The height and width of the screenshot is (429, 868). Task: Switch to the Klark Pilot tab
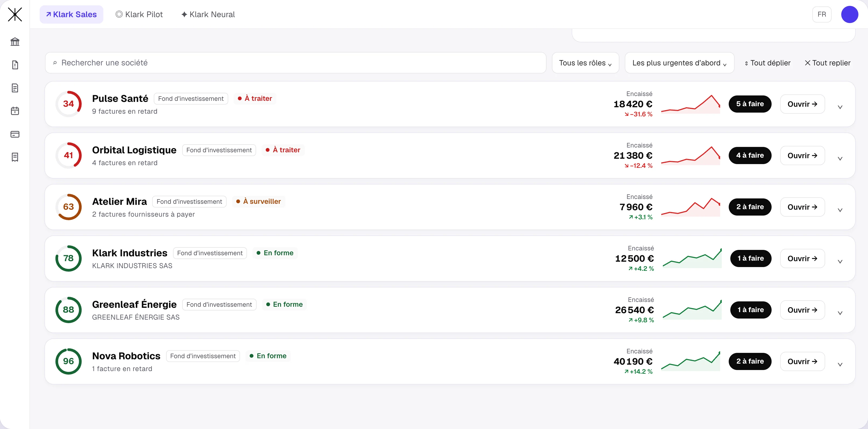[x=139, y=14]
